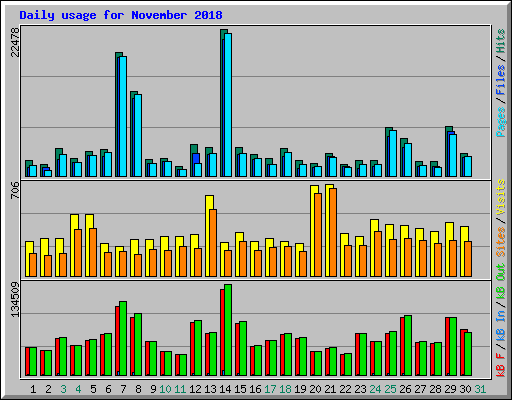Click the green kB Out bar for day 14
Image resolution: width=512 pixels, height=400 pixels.
[228, 330]
